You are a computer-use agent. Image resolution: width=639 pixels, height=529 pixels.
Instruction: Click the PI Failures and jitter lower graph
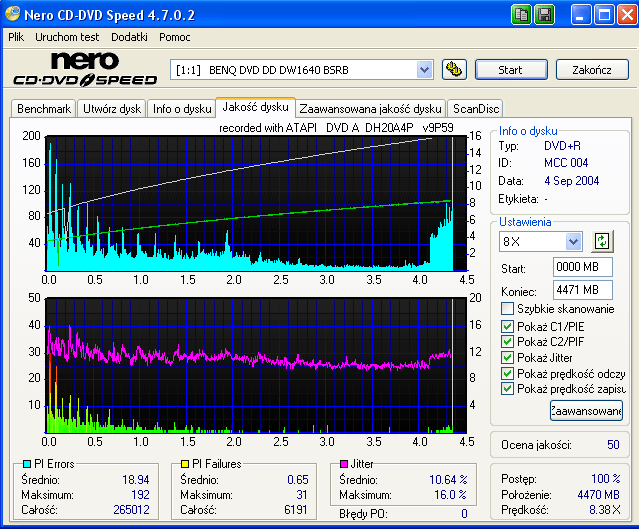pyautogui.click(x=256, y=365)
